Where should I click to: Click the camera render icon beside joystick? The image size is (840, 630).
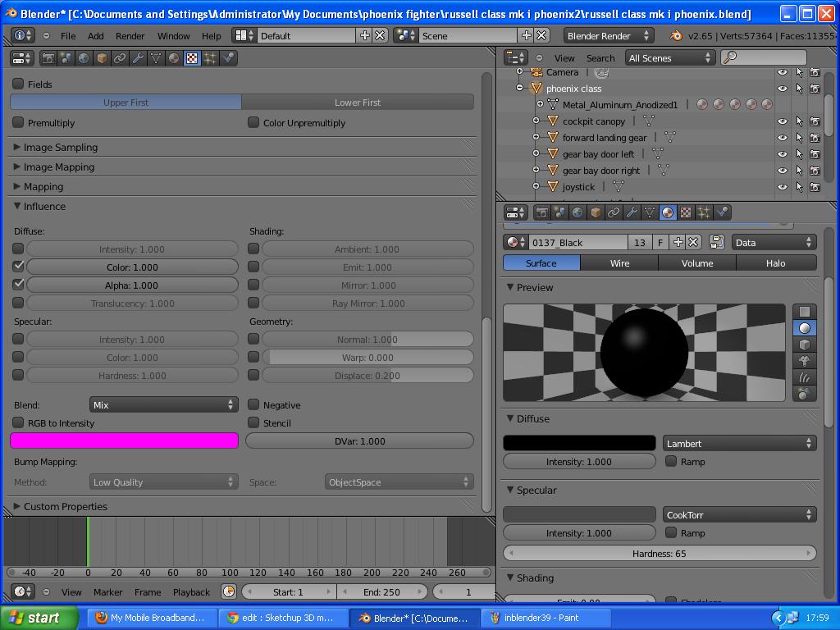815,186
